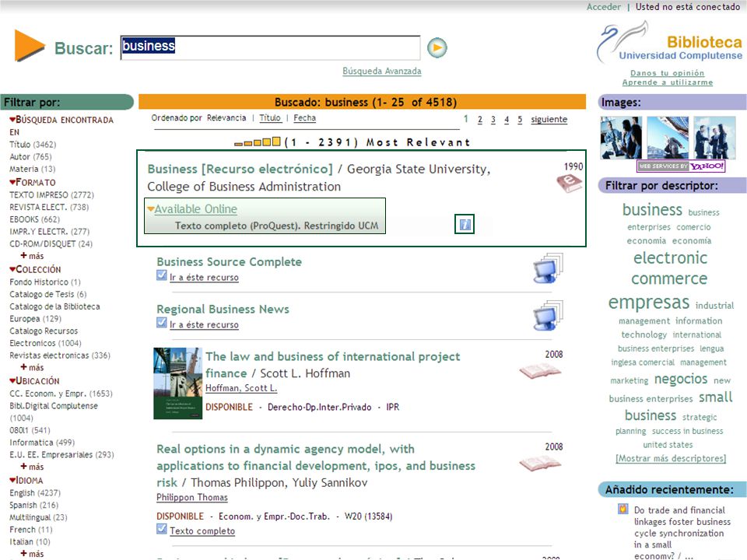Collapse the Idioma filter section
This screenshot has width=747, height=560.
pyautogui.click(x=12, y=481)
